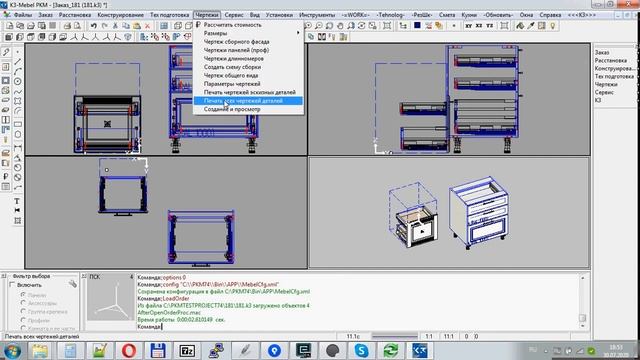The image size is (640, 360).
Task: Select the 'Профили' radio button
Action: 23,320
